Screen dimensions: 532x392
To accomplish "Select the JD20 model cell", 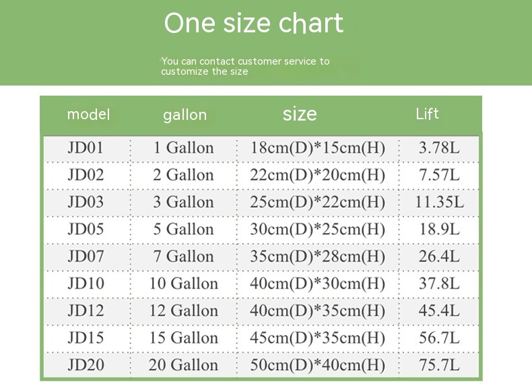I will click(x=86, y=365).
